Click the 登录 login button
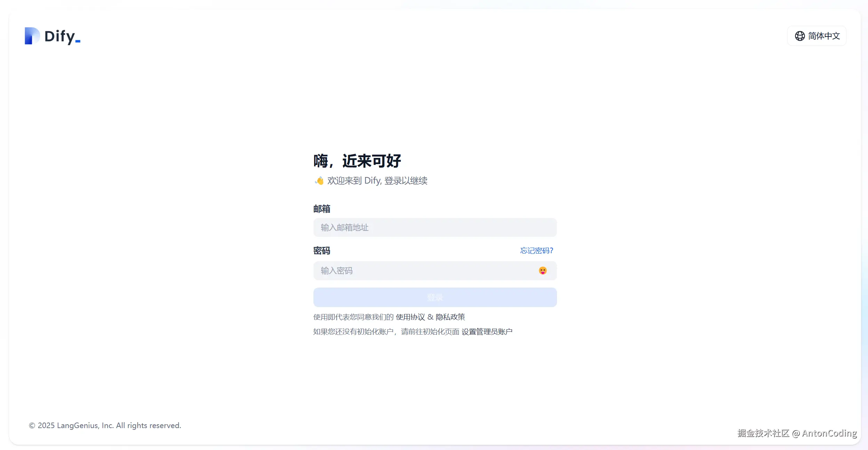 435,297
